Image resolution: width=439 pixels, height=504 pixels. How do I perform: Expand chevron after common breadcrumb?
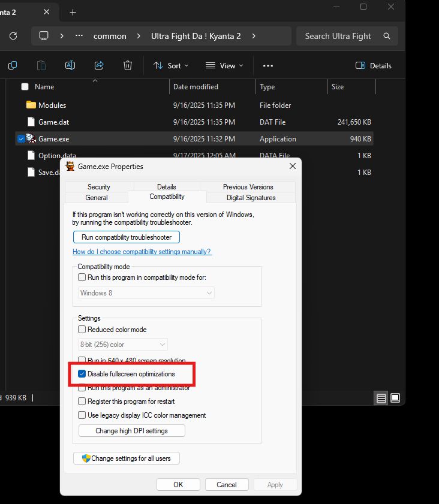pyautogui.click(x=139, y=36)
